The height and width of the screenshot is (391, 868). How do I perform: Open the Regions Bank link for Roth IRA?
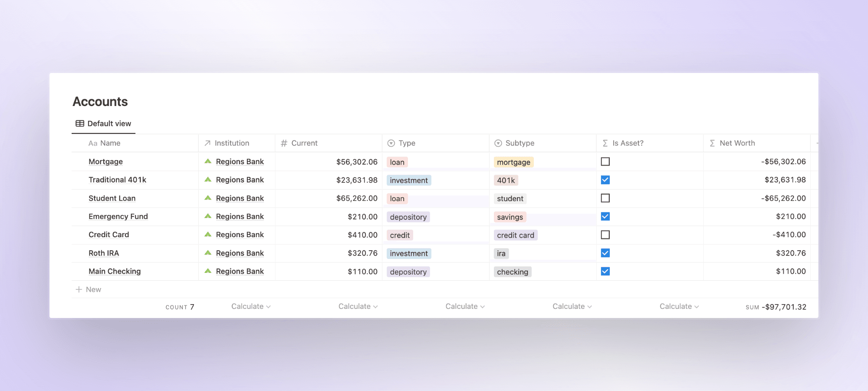[240, 253]
